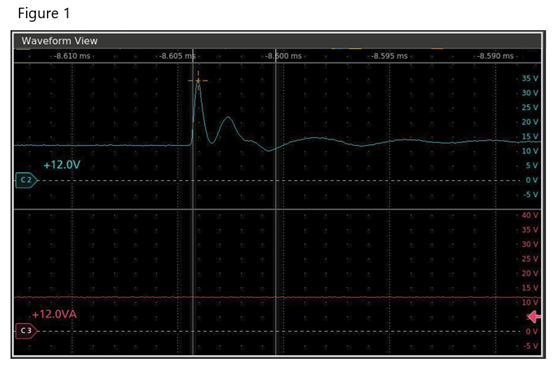Click the -8.590 ms time label

click(x=496, y=56)
